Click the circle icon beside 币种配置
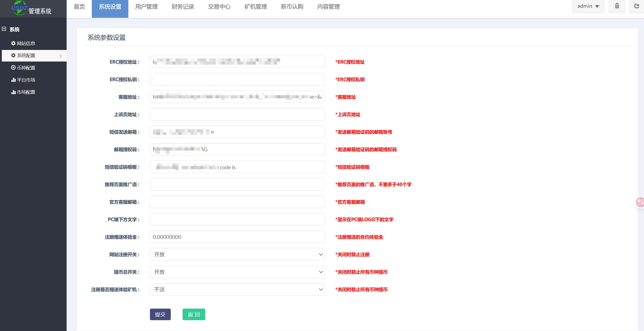Viewport: 644px width, 331px height. 13,67
